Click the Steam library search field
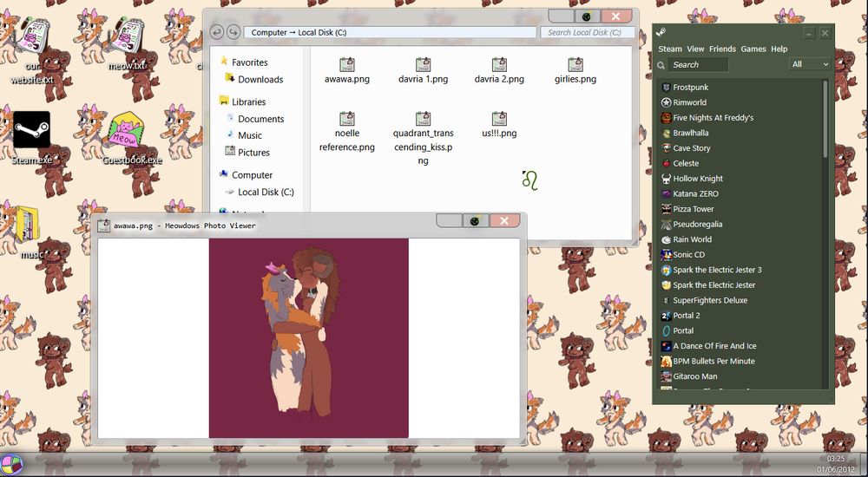The image size is (868, 477). (x=698, y=65)
